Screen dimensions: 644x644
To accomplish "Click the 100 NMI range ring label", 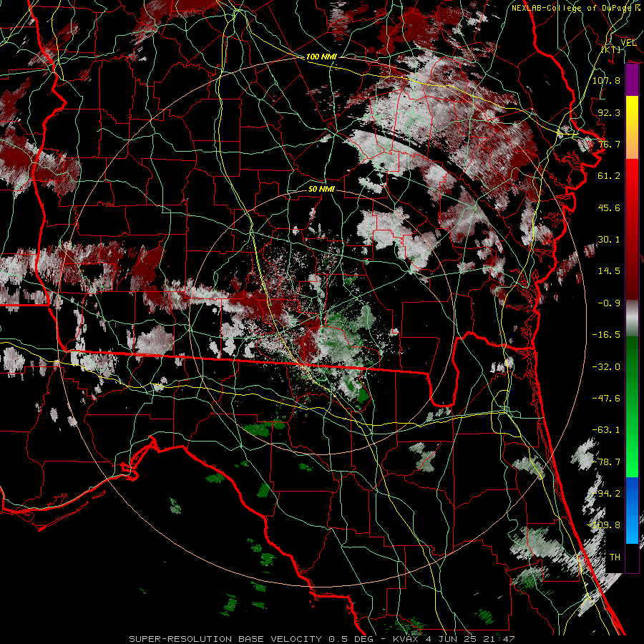I will (x=321, y=57).
